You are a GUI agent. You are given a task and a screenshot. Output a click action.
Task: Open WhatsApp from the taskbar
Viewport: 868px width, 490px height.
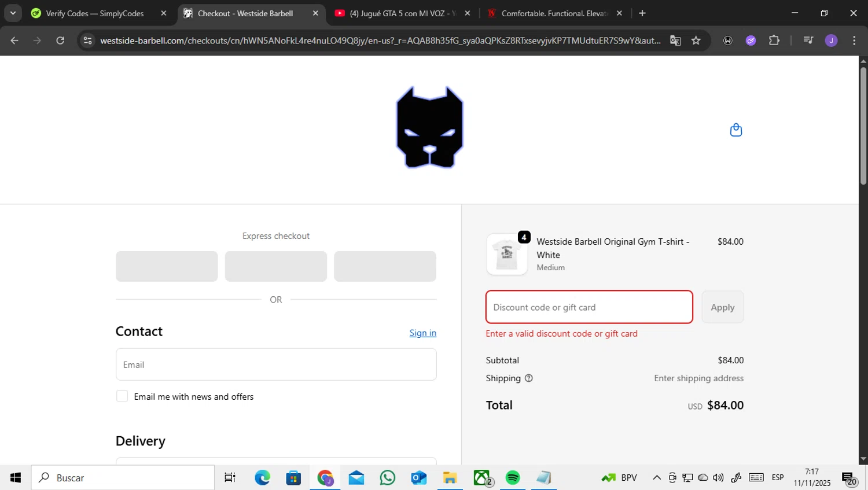coord(388,478)
